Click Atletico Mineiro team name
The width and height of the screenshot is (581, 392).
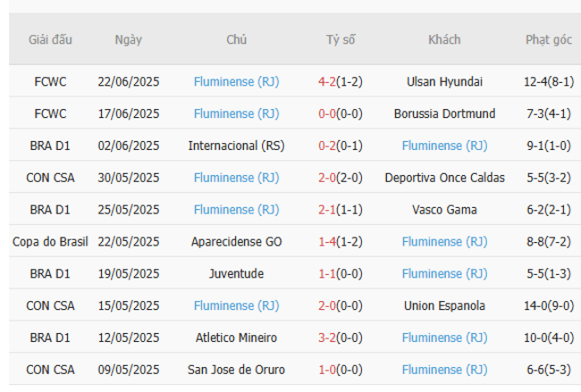coord(236,338)
